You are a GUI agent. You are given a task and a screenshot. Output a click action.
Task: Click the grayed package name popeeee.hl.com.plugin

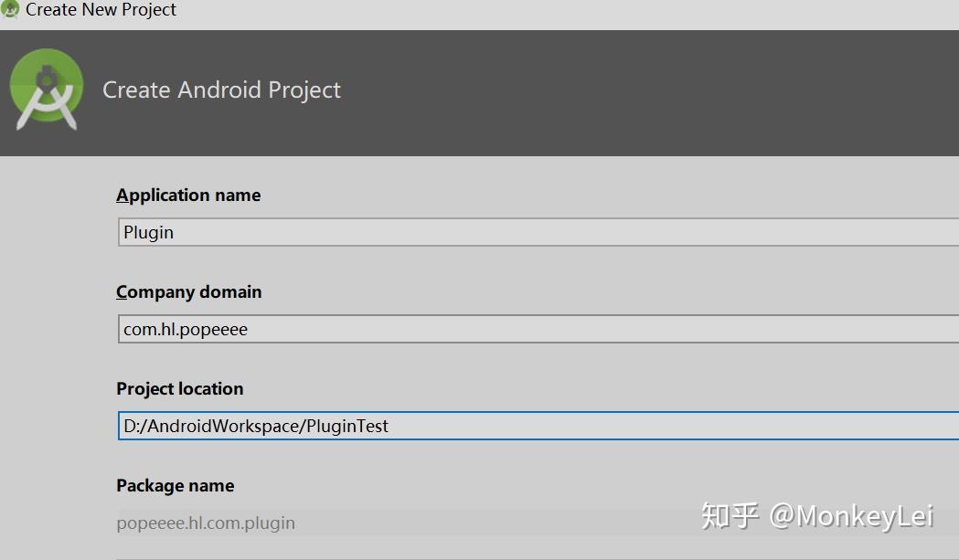tap(205, 523)
